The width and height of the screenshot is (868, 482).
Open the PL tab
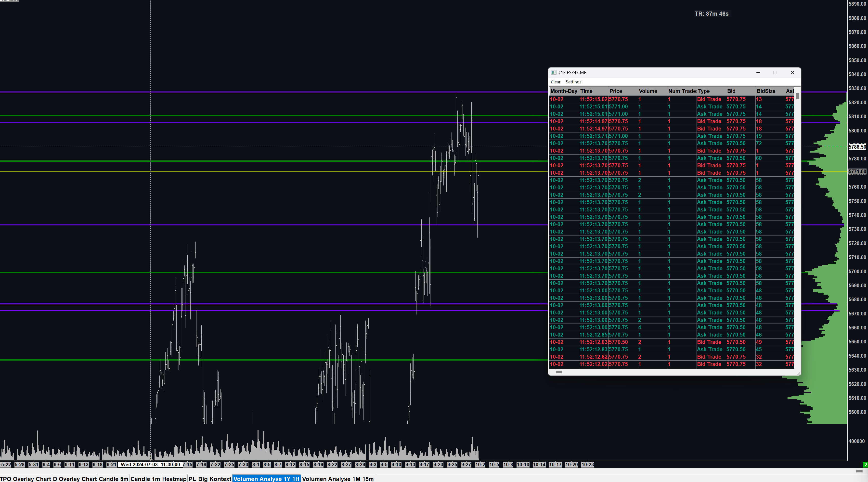tap(192, 479)
